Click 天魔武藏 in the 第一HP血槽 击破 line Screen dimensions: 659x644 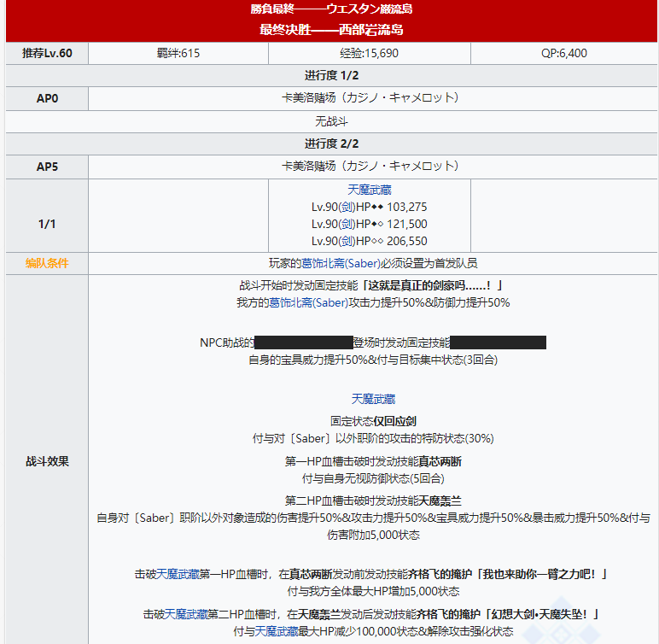tap(178, 574)
